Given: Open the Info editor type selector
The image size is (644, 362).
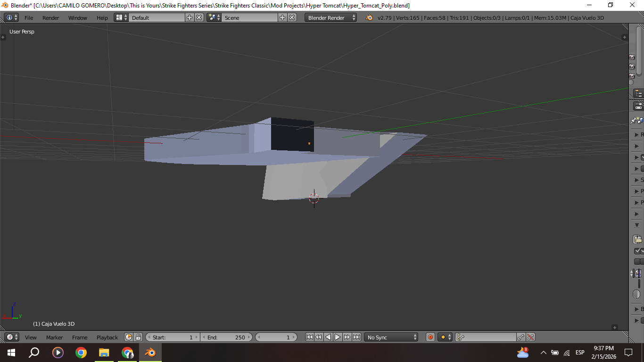Looking at the screenshot, I should point(11,17).
